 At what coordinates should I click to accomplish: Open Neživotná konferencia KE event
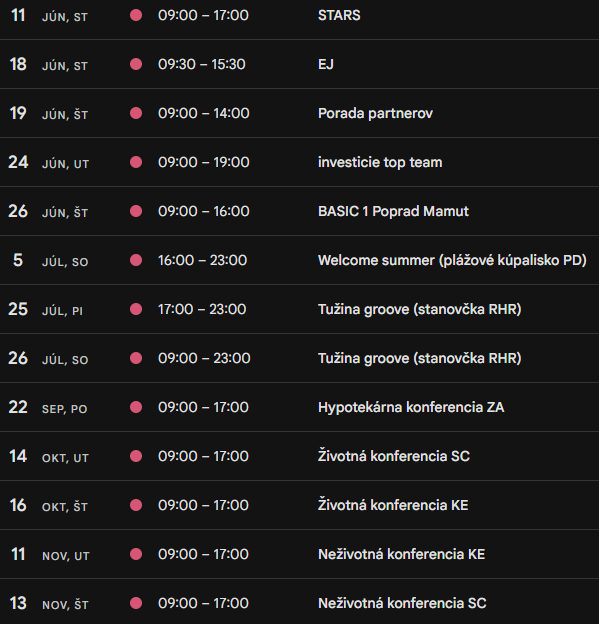(401, 554)
